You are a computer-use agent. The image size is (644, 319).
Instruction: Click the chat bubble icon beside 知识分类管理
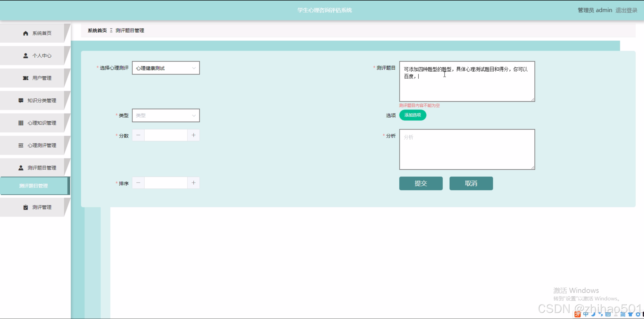21,100
